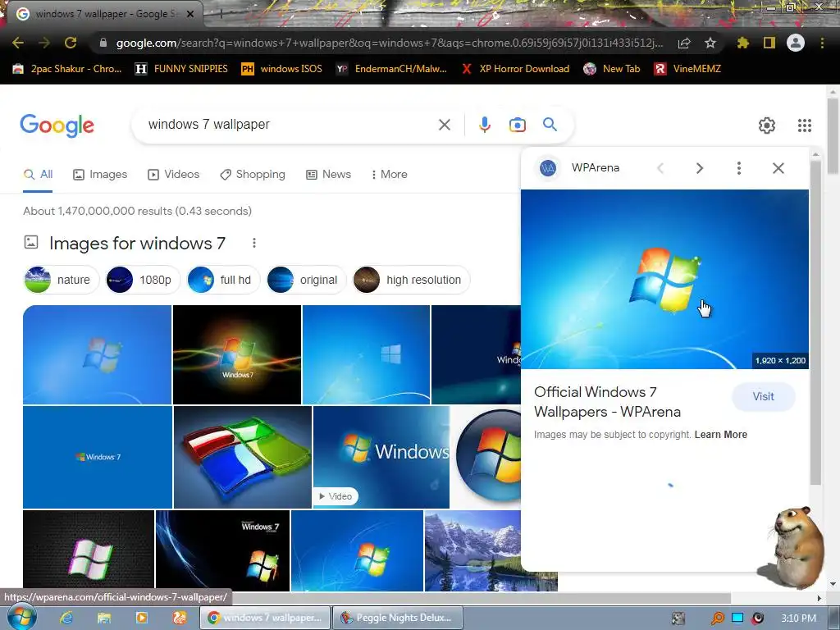Open Windows Media Player on taskbar

pyautogui.click(x=141, y=618)
